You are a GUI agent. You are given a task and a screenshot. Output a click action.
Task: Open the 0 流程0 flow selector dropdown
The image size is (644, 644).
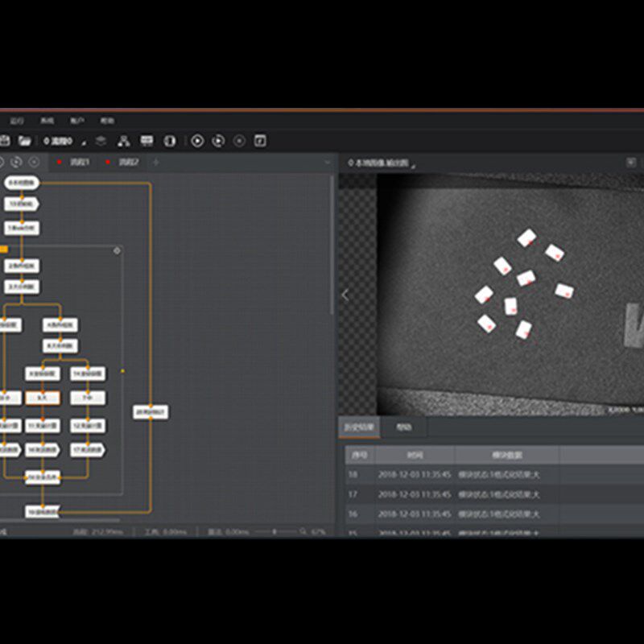[x=65, y=141]
